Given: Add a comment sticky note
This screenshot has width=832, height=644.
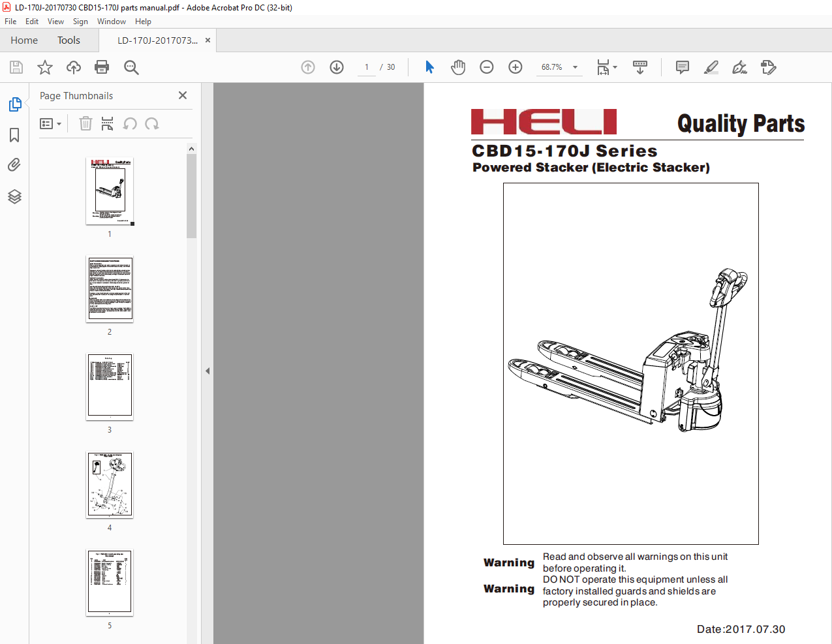Looking at the screenshot, I should [683, 67].
